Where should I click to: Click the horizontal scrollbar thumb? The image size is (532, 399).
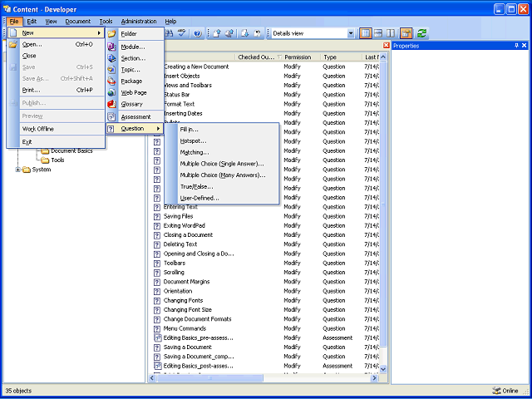(209, 377)
